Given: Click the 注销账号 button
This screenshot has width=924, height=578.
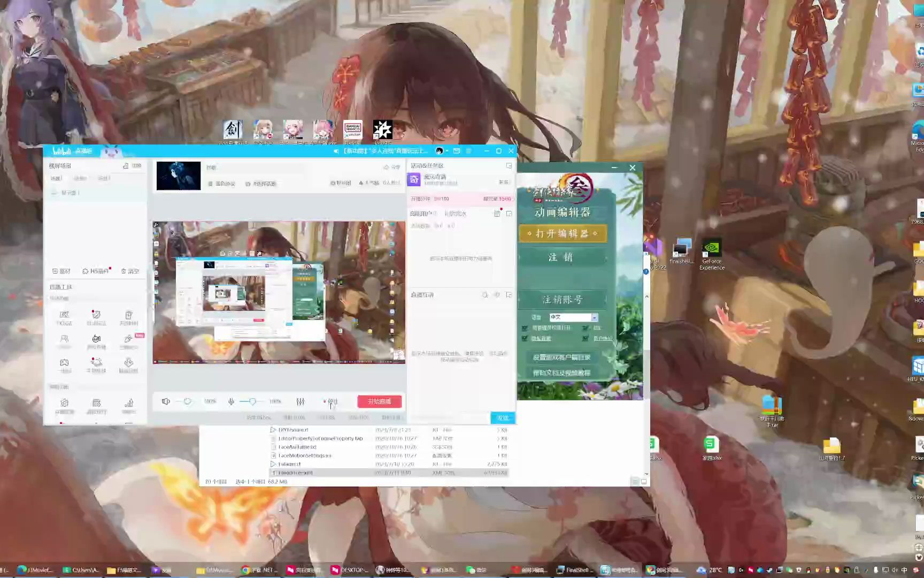Looking at the screenshot, I should pyautogui.click(x=563, y=299).
